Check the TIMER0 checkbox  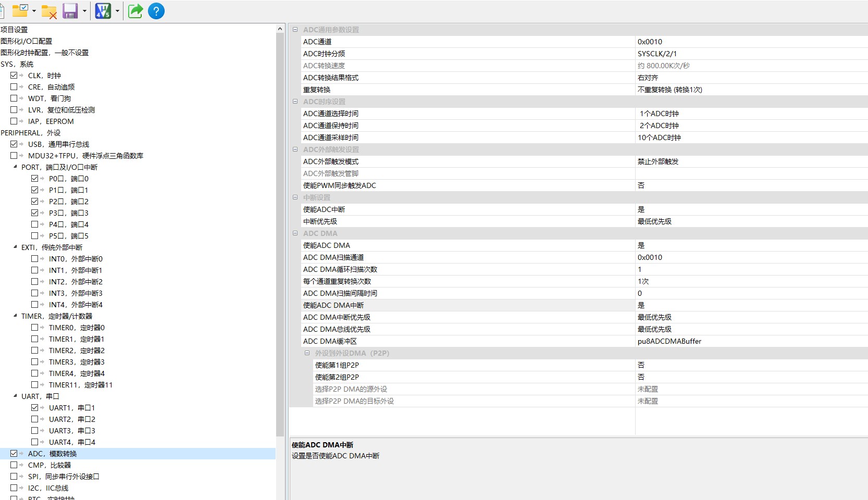(x=35, y=328)
